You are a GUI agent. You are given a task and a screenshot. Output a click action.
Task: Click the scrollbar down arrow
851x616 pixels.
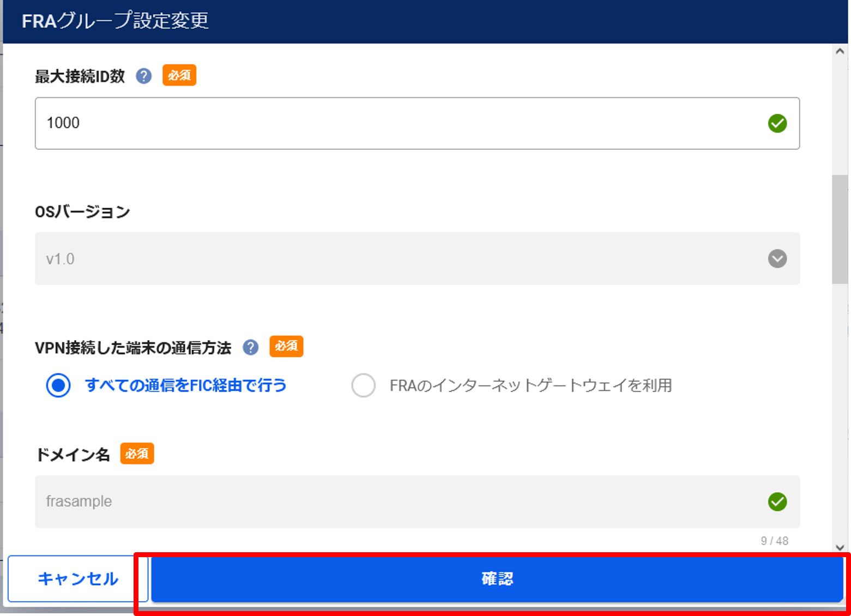point(840,547)
